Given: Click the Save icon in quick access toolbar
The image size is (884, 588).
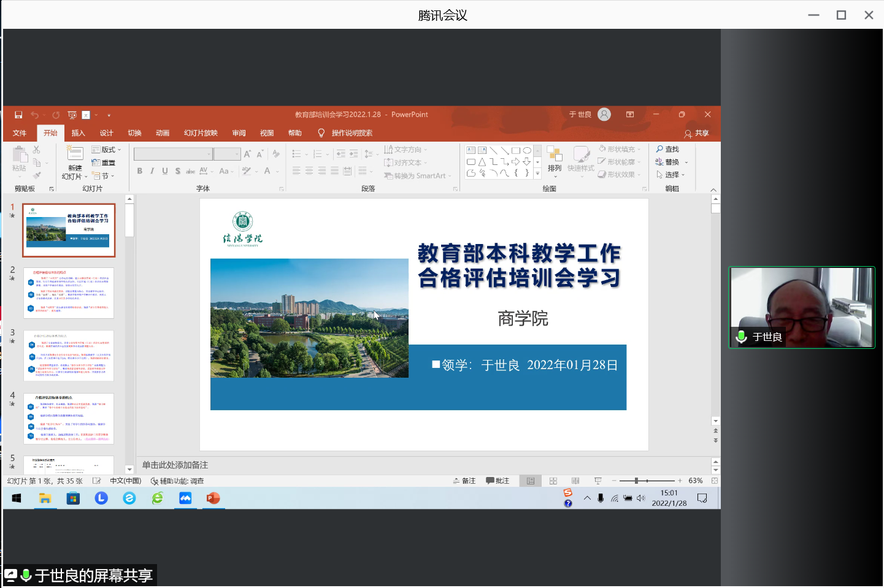Looking at the screenshot, I should pyautogui.click(x=18, y=115).
